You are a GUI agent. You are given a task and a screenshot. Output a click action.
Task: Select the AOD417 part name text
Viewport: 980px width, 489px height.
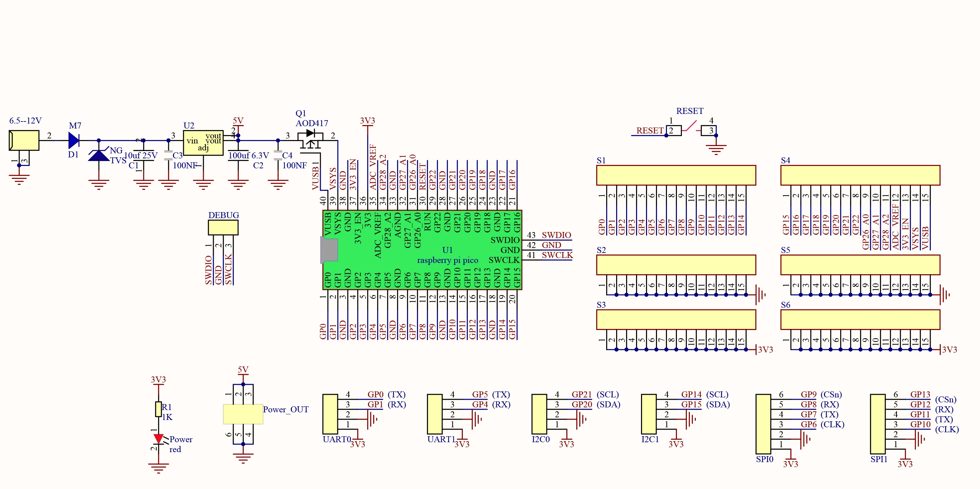[312, 123]
